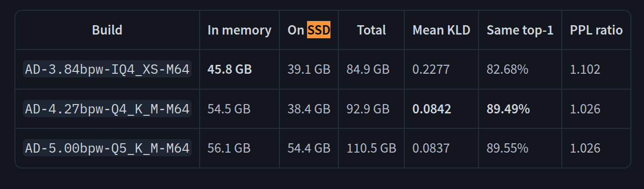
Task: Click the Same top-1 column header
Action: [520, 30]
